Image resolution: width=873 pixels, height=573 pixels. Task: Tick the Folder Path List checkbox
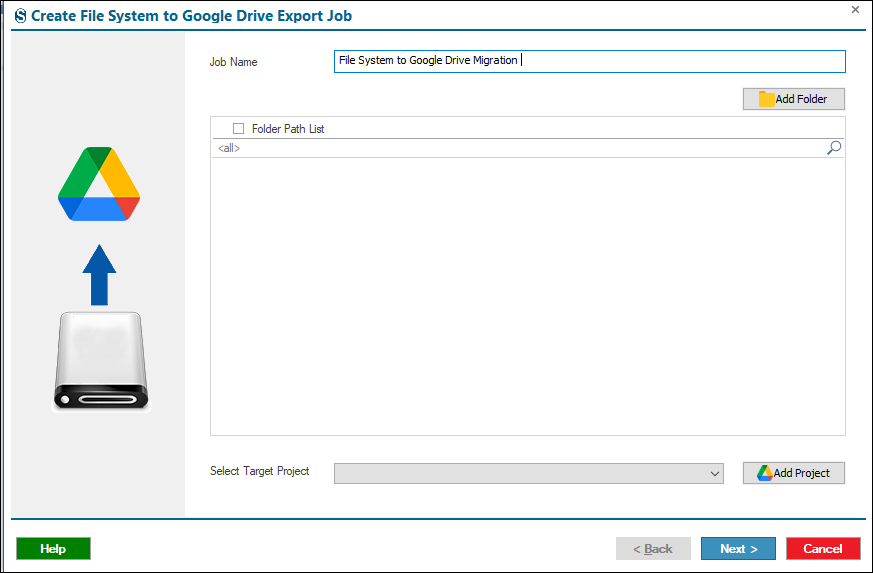click(238, 129)
